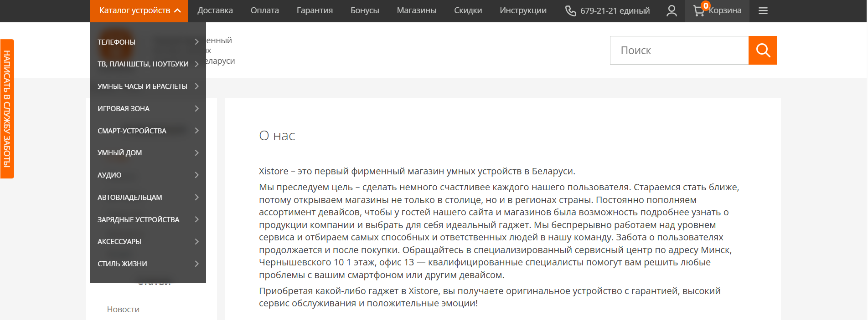
Task: Select СТИЛЬ ЖИЗНИ category
Action: pyautogui.click(x=122, y=264)
